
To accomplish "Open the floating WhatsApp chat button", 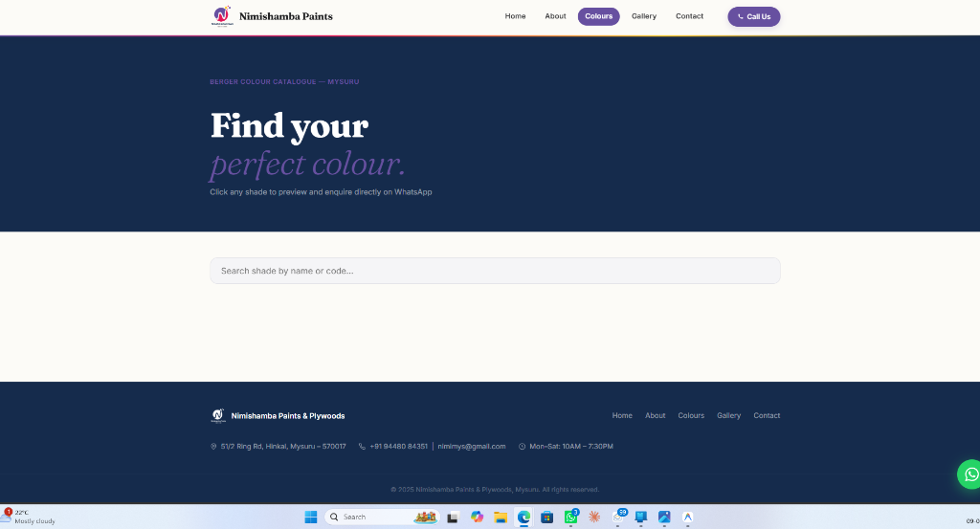I will (970, 474).
